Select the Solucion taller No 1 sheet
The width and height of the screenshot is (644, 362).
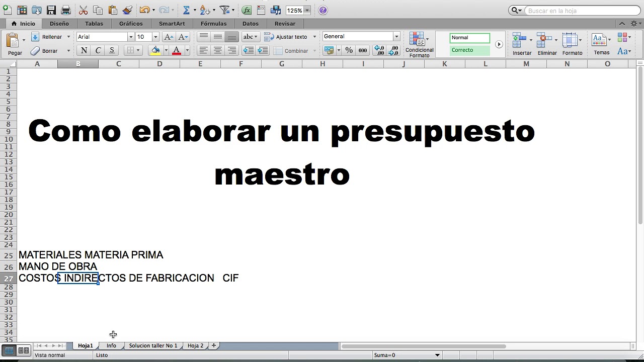click(x=153, y=345)
